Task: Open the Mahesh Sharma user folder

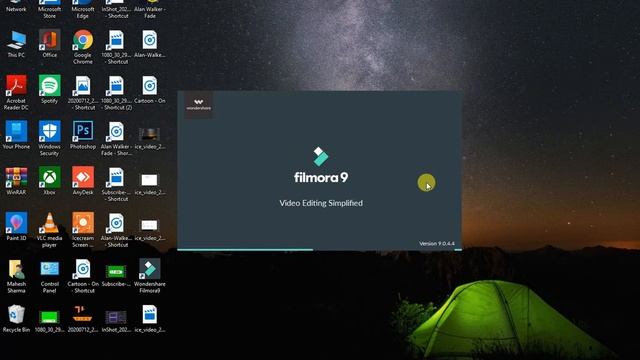Action: 16,276
